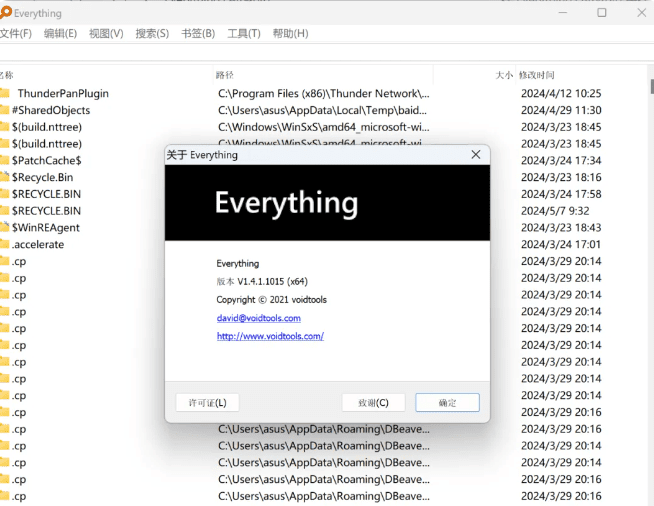Click the $Recycle.Bin folder icon
654x506 pixels.
[5, 177]
